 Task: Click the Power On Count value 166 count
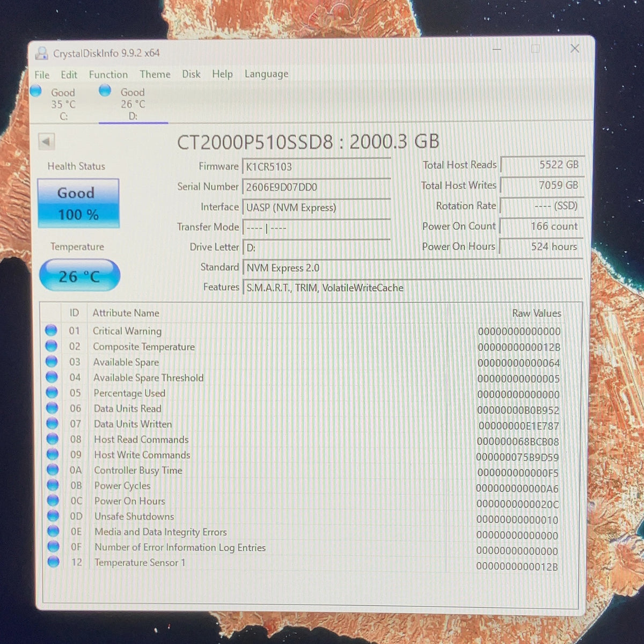(542, 226)
